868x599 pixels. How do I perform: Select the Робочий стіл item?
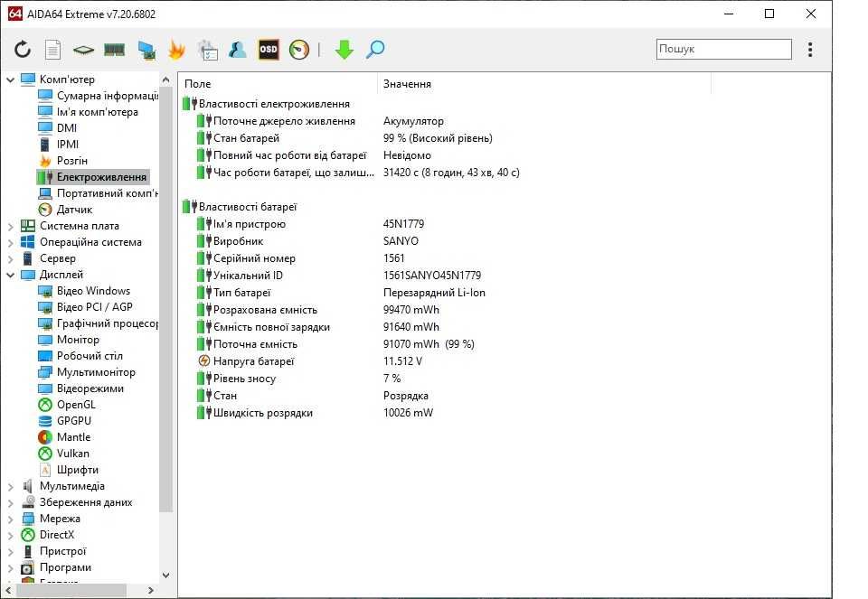(80, 356)
